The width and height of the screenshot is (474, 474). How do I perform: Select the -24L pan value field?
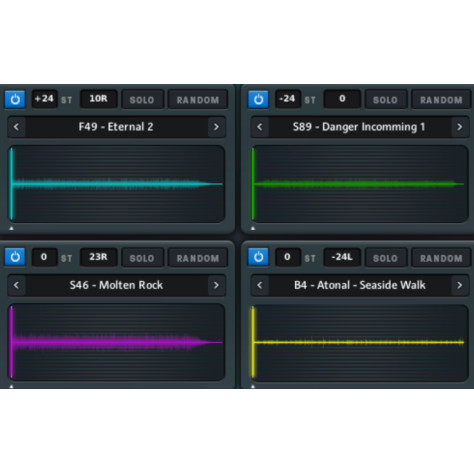pyautogui.click(x=342, y=257)
